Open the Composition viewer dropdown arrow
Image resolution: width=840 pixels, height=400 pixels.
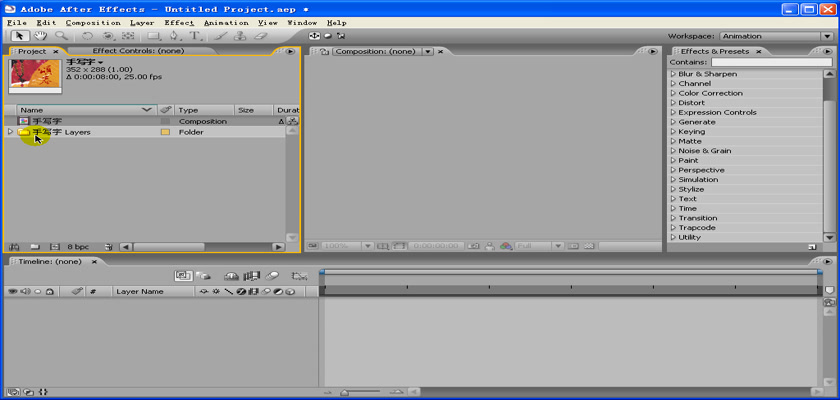point(428,51)
